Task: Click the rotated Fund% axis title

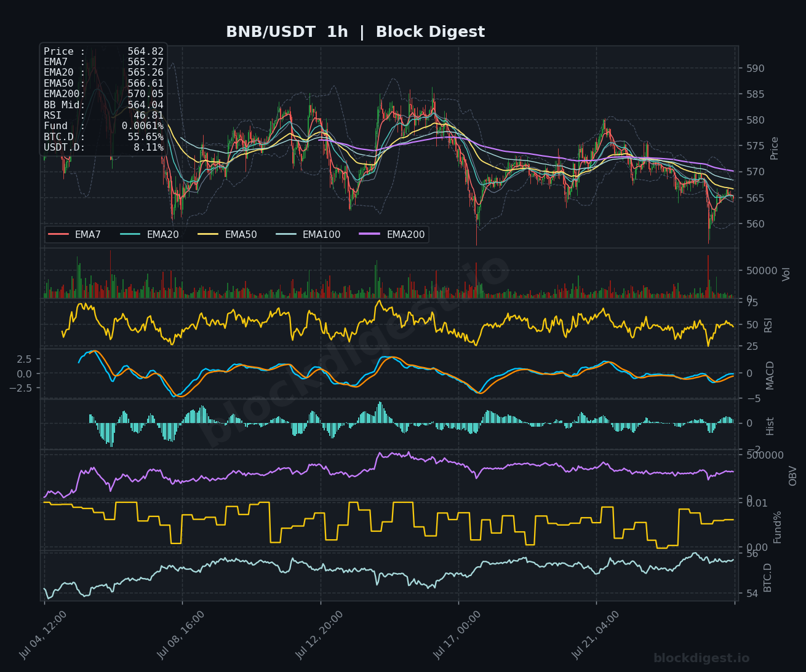Action: click(777, 527)
